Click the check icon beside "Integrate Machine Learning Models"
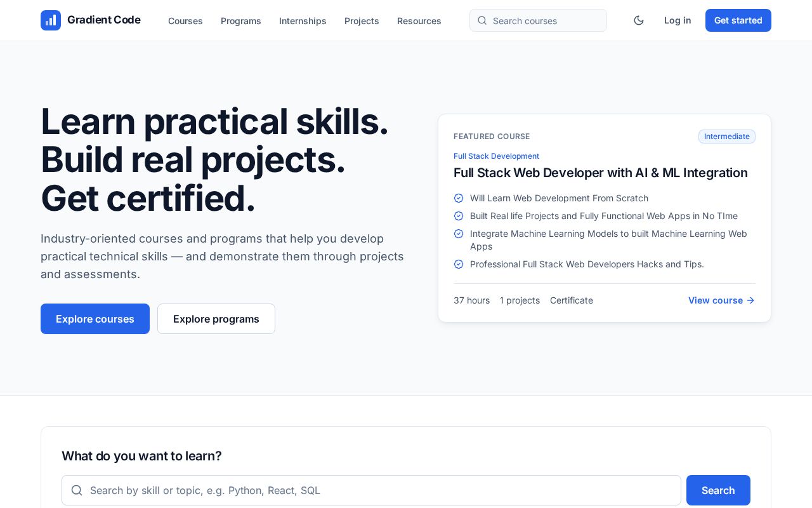 tap(459, 234)
